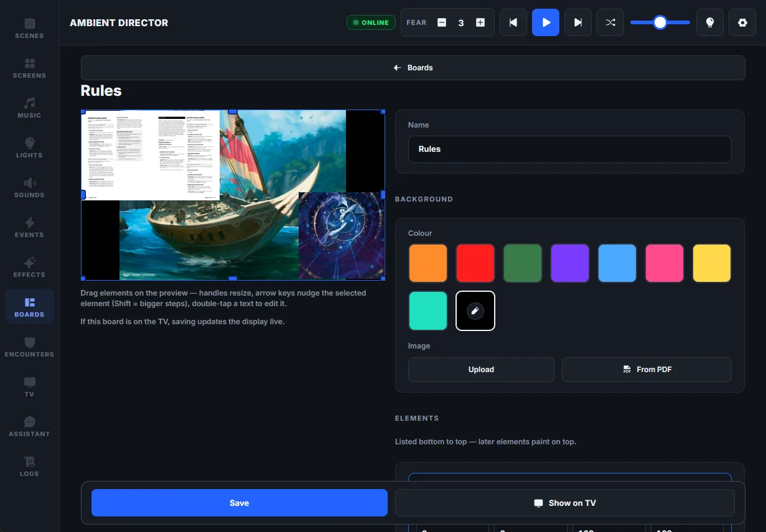Screen dimensions: 766x532
Task: Increase the Fear counter
Action: tap(480, 22)
